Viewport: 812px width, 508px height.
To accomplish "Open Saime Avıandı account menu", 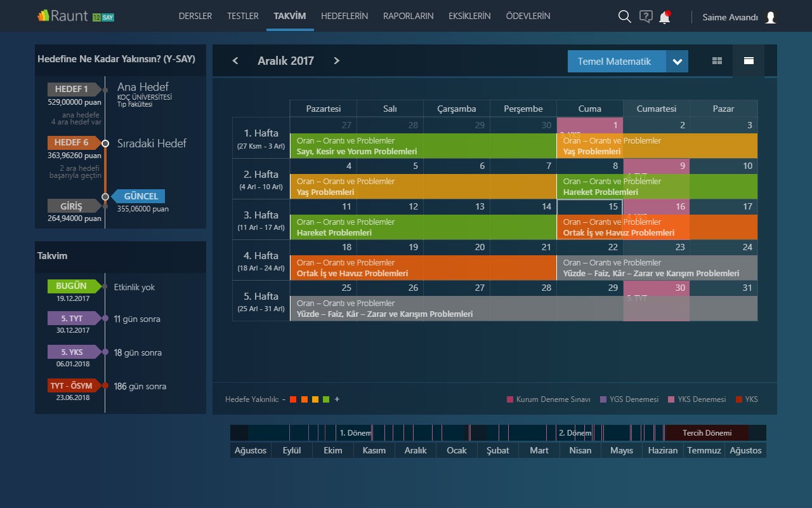I will click(730, 17).
